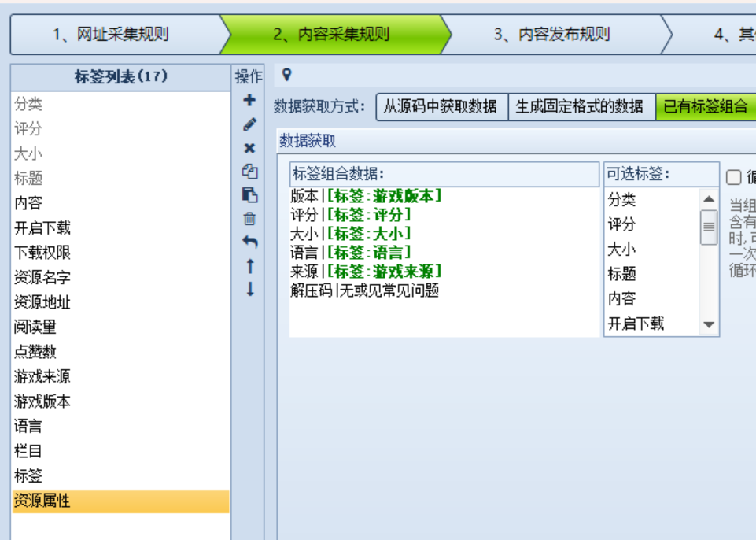Select 标题 in the tag list
756x540 pixels.
(x=120, y=178)
